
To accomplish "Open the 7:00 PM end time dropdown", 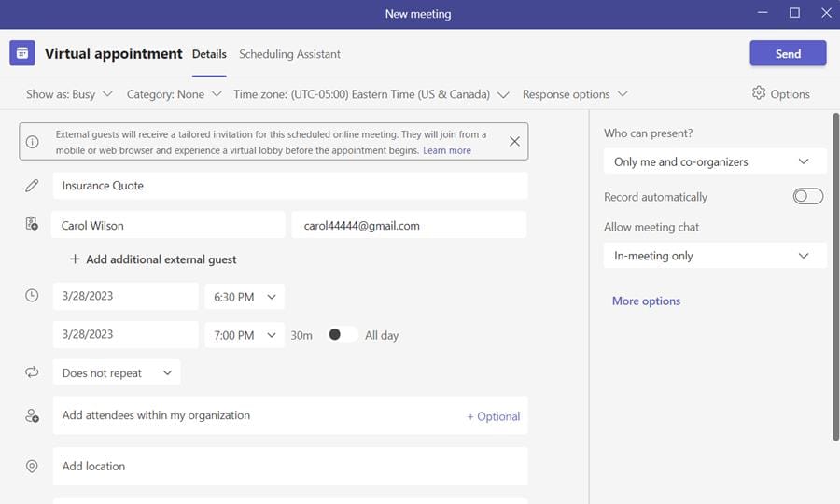I will pyautogui.click(x=245, y=335).
